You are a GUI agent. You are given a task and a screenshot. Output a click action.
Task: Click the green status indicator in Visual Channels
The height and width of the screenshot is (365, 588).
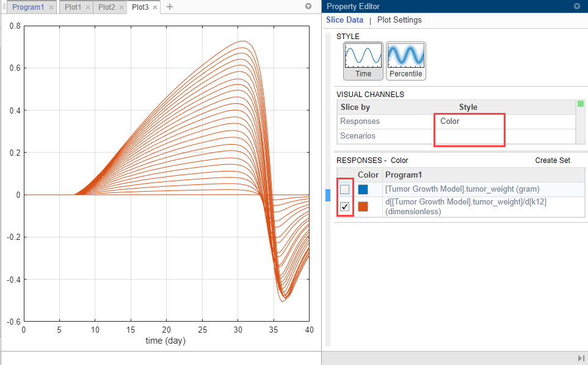click(x=581, y=104)
